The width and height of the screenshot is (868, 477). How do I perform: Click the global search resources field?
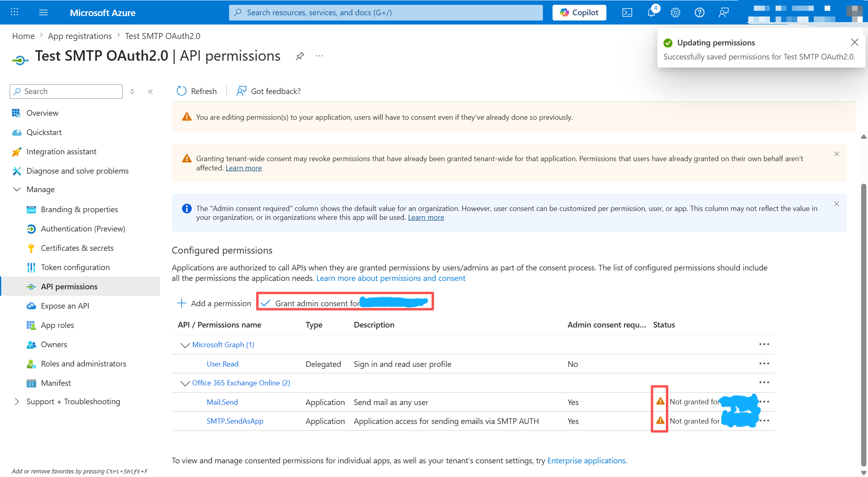tap(386, 12)
